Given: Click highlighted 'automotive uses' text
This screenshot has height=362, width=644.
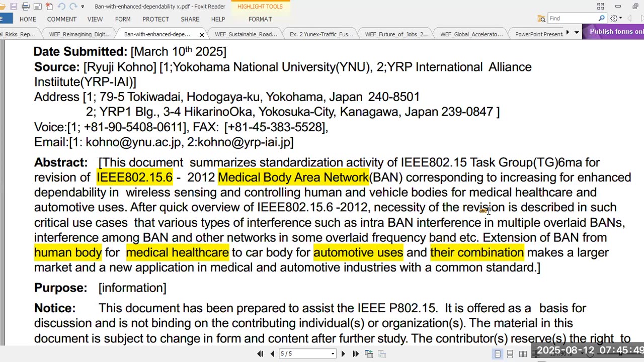Looking at the screenshot, I should tap(358, 252).
